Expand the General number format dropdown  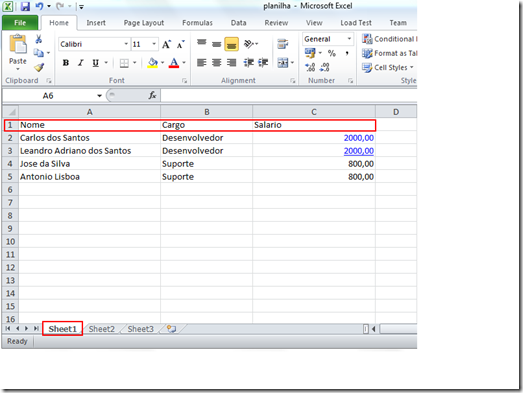[x=349, y=39]
